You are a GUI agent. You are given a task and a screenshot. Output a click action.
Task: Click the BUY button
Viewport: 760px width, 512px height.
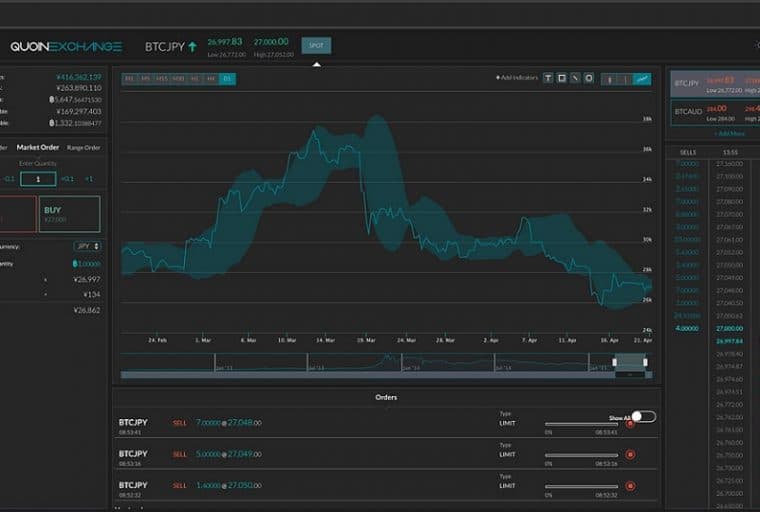[70, 214]
